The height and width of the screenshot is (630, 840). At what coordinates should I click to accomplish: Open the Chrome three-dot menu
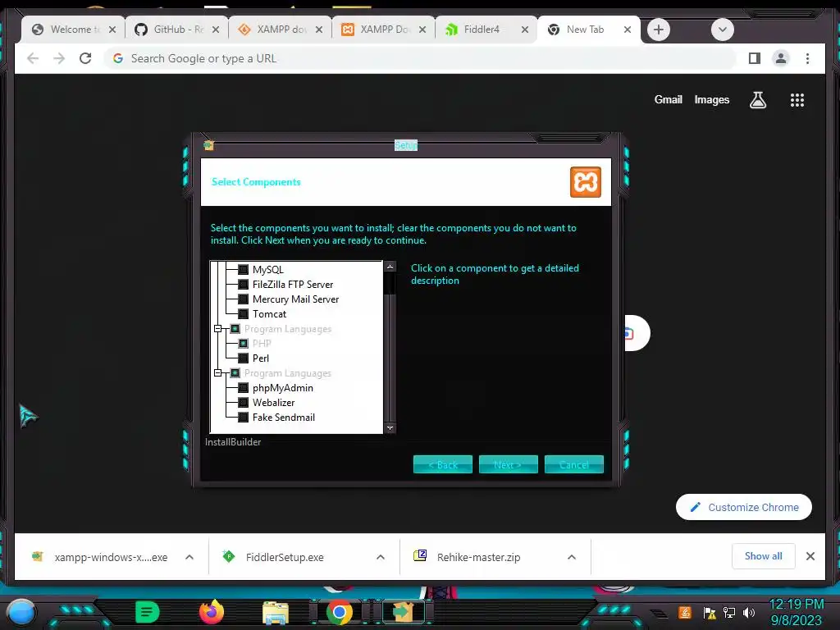coord(807,58)
